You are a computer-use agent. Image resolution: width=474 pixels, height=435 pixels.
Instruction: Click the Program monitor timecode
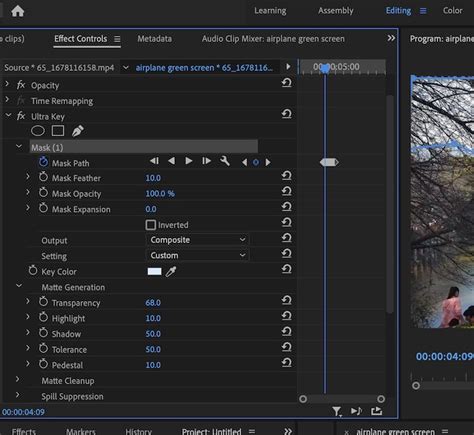445,357
